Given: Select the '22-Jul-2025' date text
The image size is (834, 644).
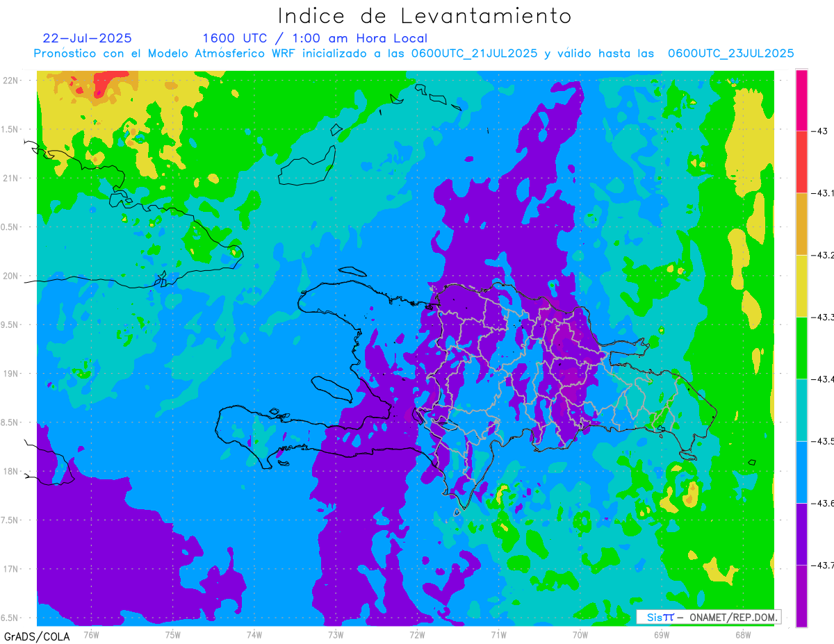Looking at the screenshot, I should tap(87, 38).
